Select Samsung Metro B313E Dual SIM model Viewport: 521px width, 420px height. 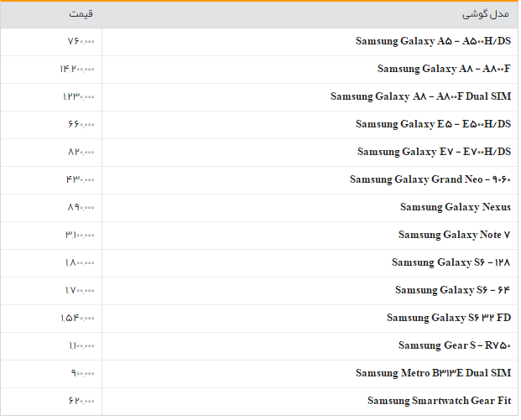pyautogui.click(x=433, y=374)
